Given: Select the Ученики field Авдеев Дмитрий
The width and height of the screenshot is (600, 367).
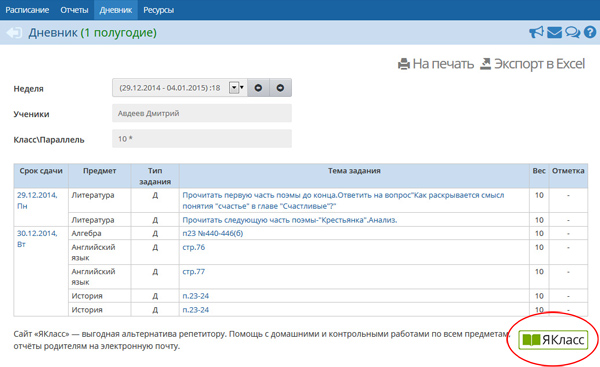Looking at the screenshot, I should [x=202, y=113].
